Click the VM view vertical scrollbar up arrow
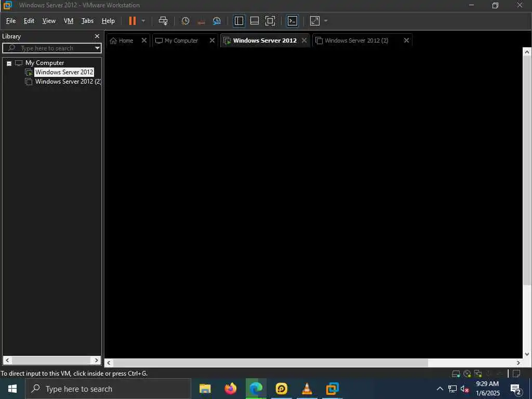 point(527,52)
